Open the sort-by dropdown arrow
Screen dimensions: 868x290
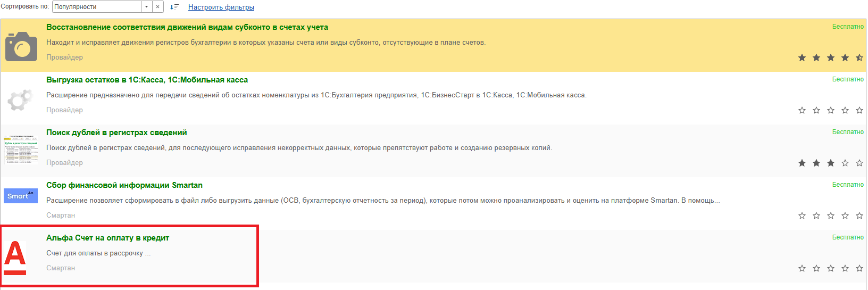point(147,7)
